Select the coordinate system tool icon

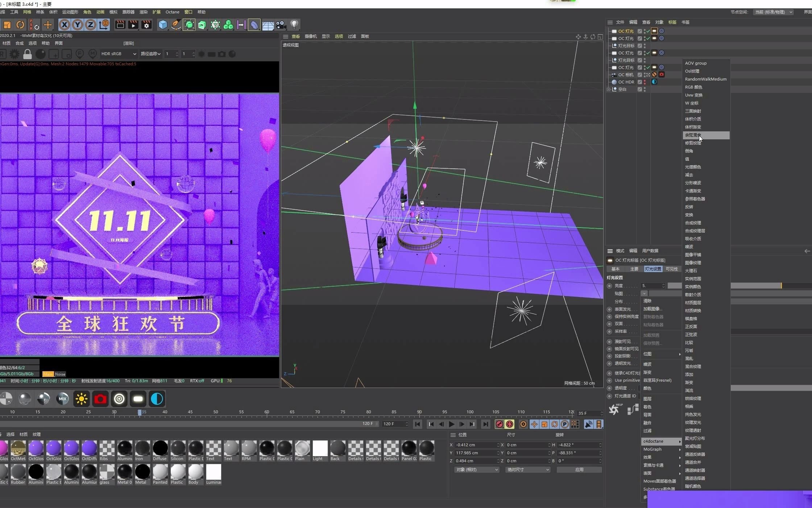coord(104,25)
